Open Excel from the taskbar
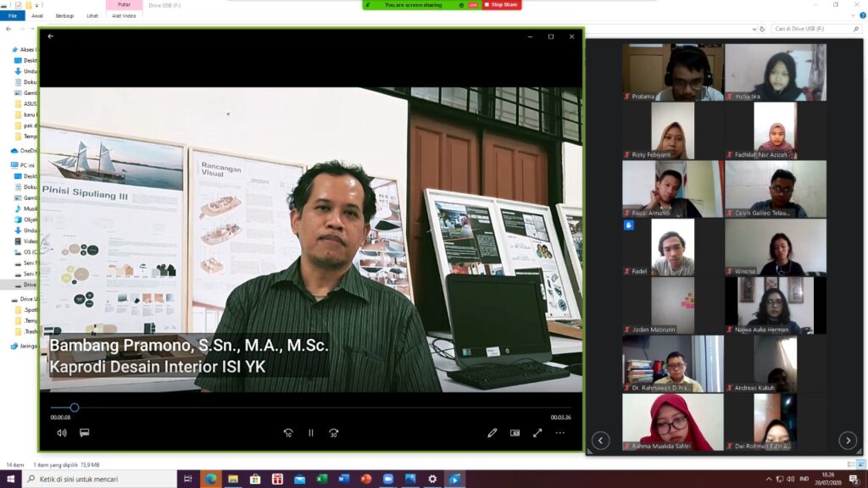This screenshot has width=868, height=488. coord(321,480)
